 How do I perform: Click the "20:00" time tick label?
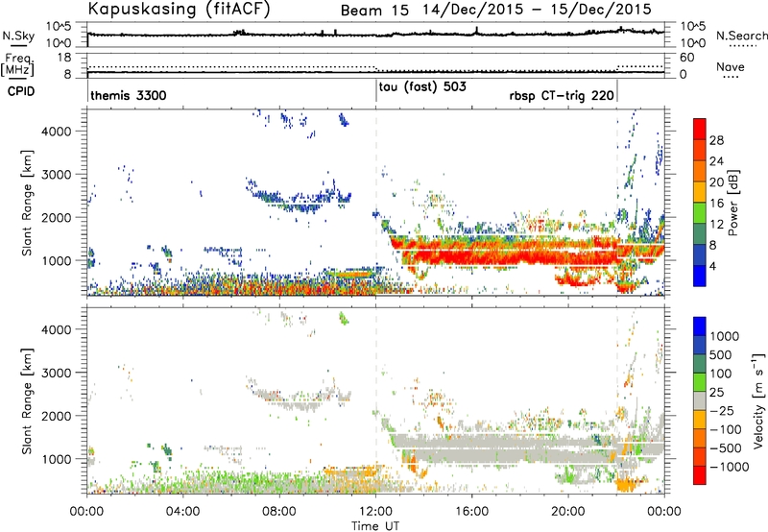point(568,512)
